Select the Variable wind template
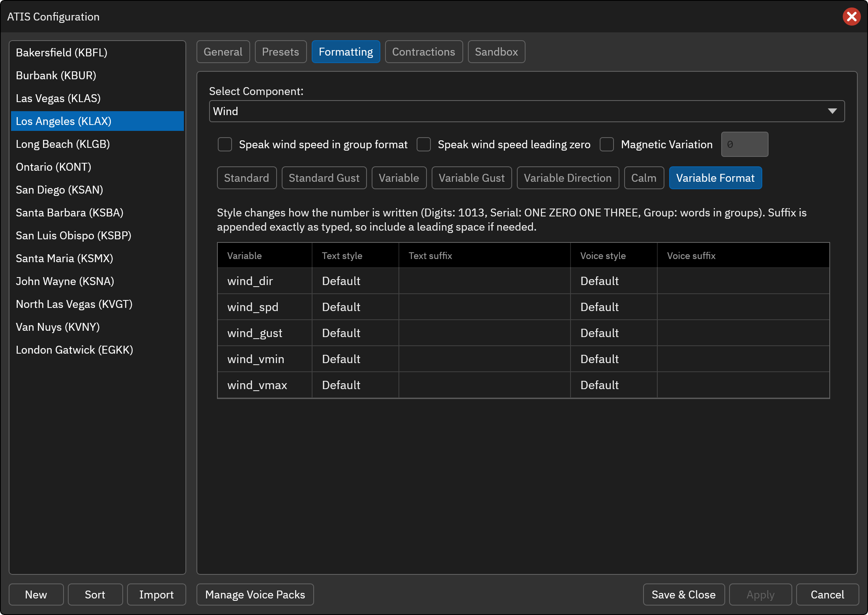868x615 pixels. 399,178
